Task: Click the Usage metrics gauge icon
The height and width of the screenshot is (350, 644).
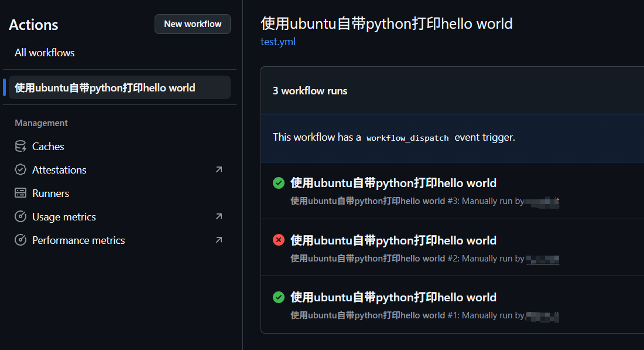Action: click(x=20, y=217)
